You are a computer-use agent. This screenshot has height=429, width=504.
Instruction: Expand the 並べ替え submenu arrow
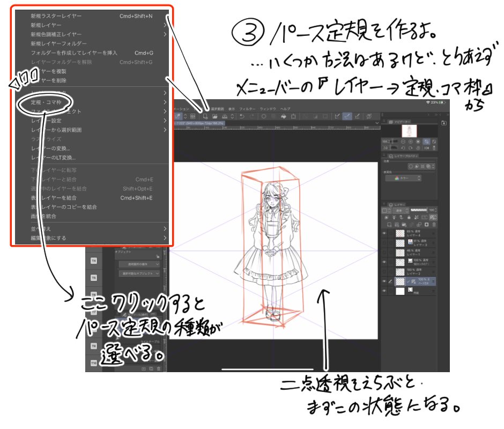pos(165,229)
